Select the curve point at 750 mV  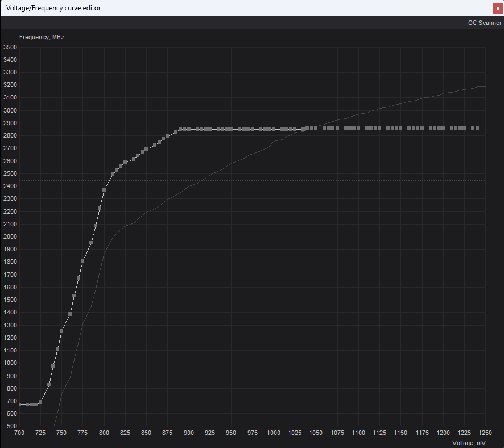tap(61, 331)
